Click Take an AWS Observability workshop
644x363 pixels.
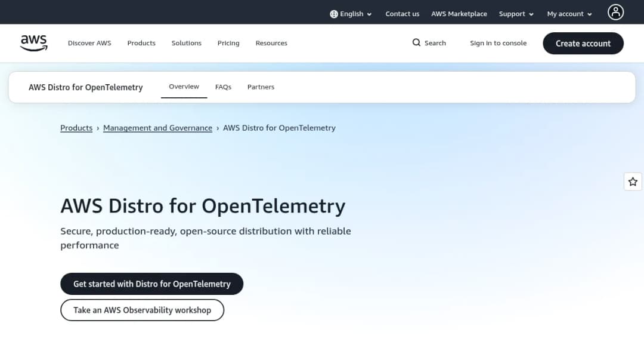[142, 310]
